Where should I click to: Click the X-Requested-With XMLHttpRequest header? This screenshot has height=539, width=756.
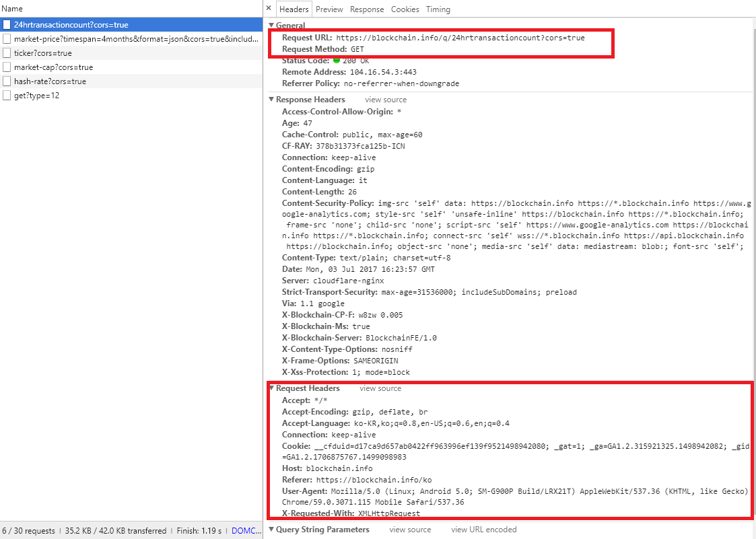(x=351, y=513)
